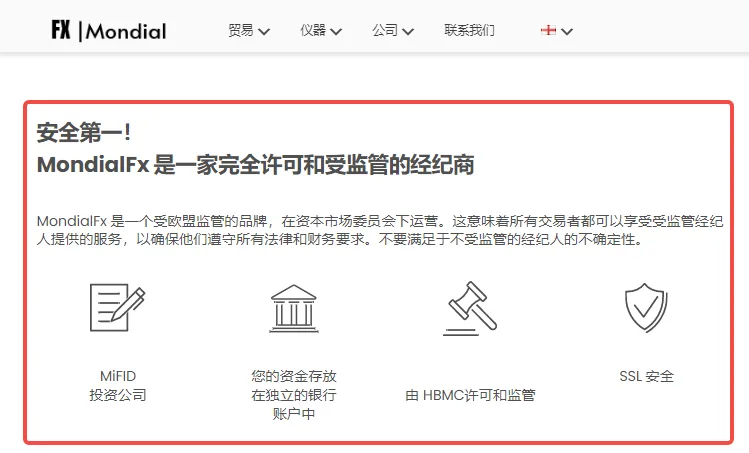Select the SSL 安全 label

click(646, 376)
